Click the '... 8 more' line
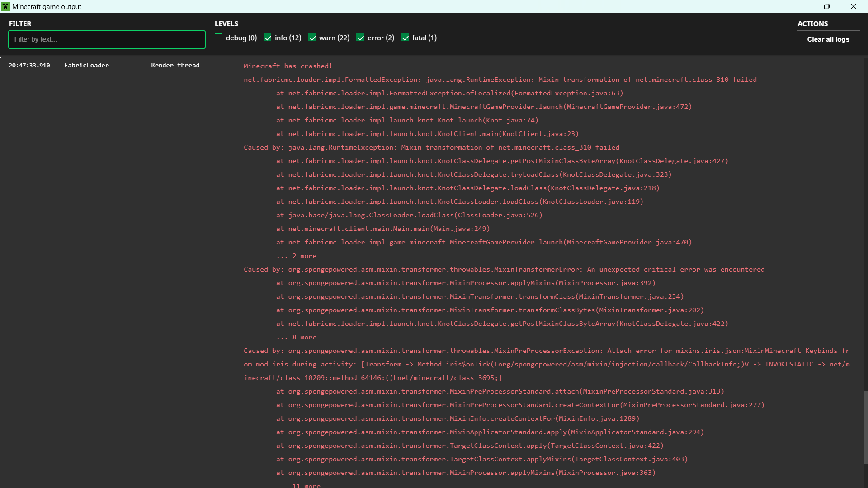868x488 pixels. click(x=296, y=337)
